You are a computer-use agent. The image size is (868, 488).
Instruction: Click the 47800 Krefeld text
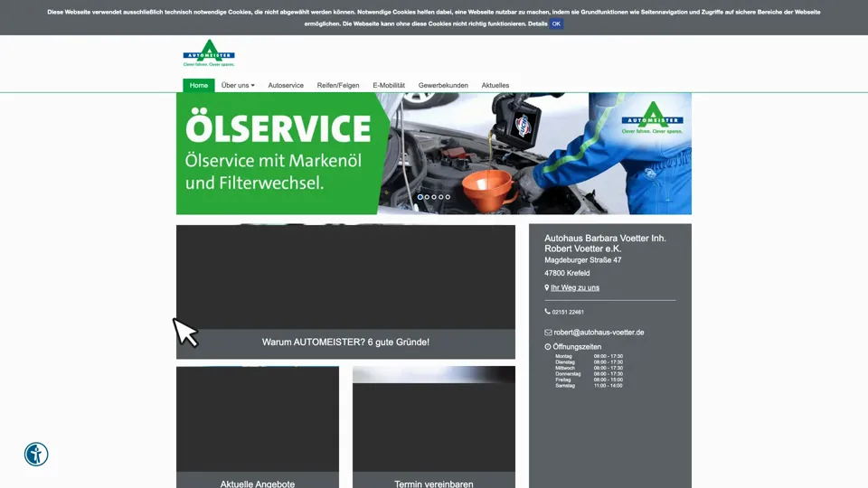coord(567,273)
